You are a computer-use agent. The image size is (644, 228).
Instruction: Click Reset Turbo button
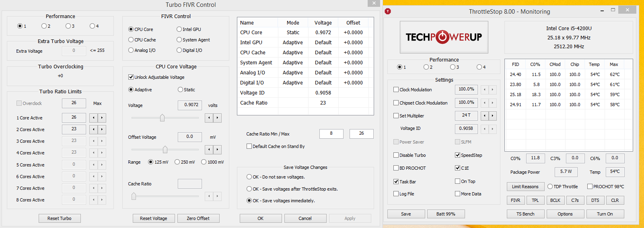(x=60, y=218)
